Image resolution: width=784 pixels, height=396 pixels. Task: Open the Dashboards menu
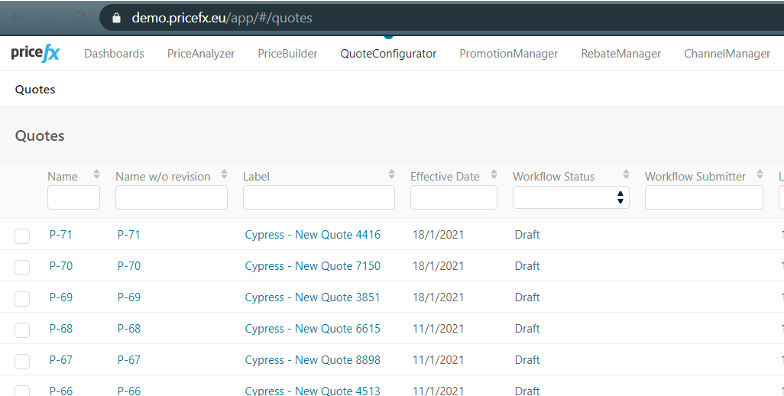(x=114, y=54)
